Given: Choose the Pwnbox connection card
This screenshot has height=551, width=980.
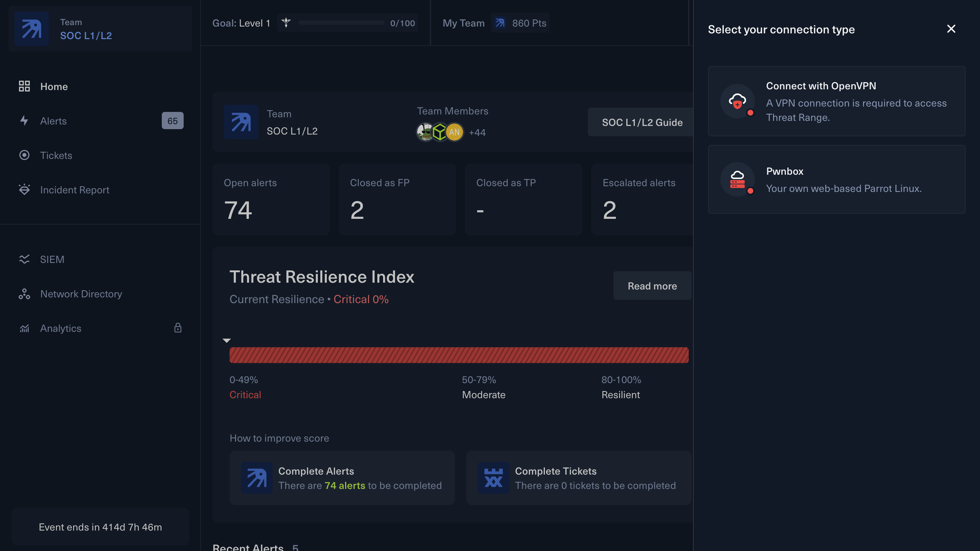Looking at the screenshot, I should 836,179.
